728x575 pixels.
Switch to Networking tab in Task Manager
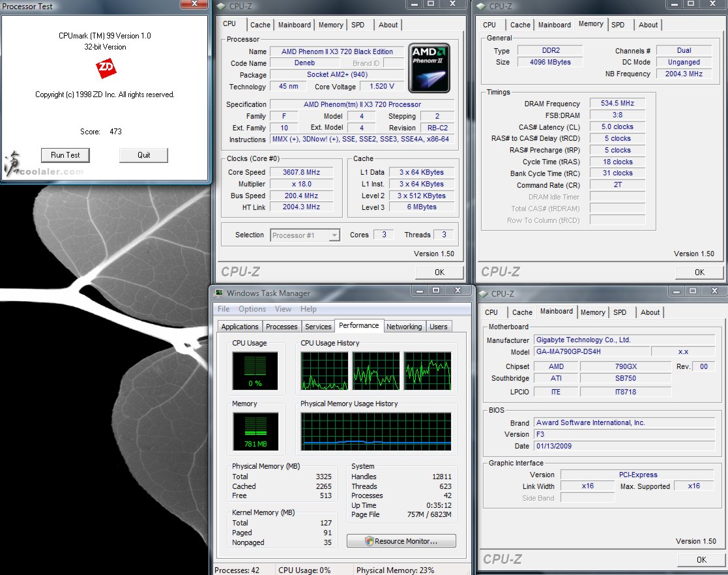(404, 327)
